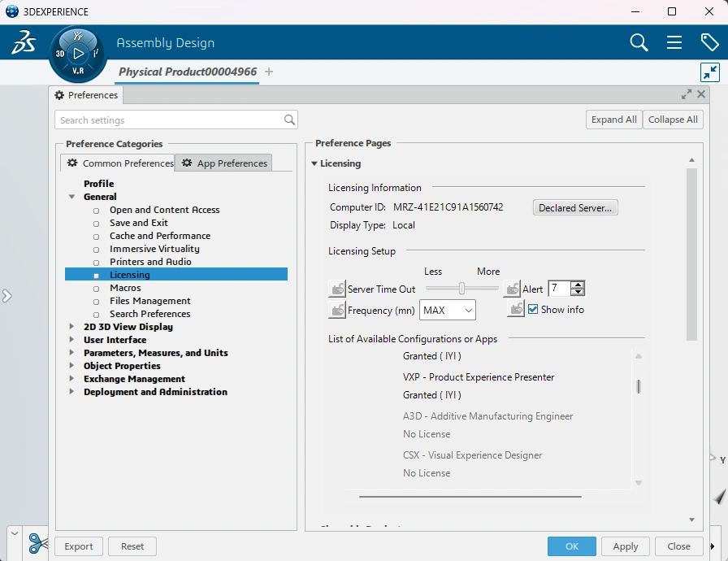Click lock icon beside Server Time Out
The height and width of the screenshot is (561, 728).
(337, 289)
